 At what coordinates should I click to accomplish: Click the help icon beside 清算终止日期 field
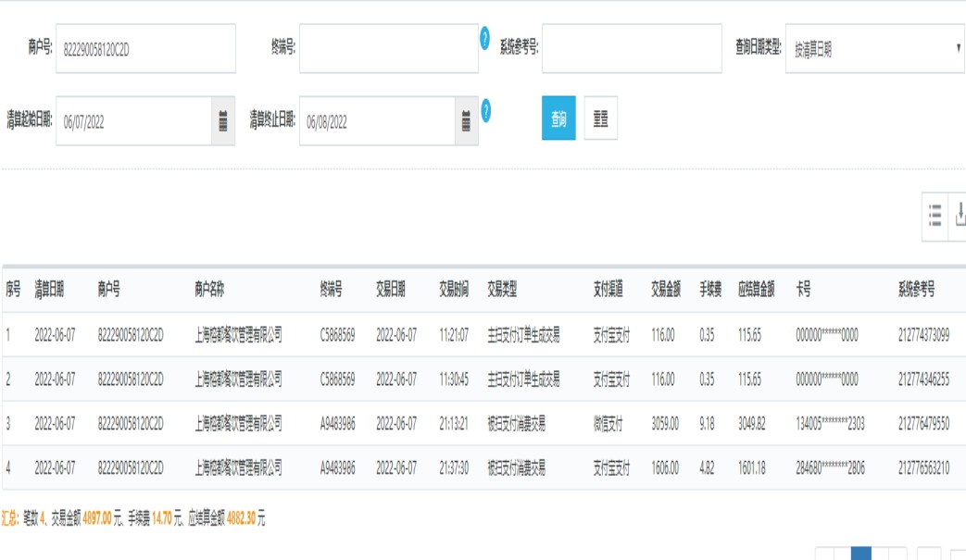coord(485,109)
